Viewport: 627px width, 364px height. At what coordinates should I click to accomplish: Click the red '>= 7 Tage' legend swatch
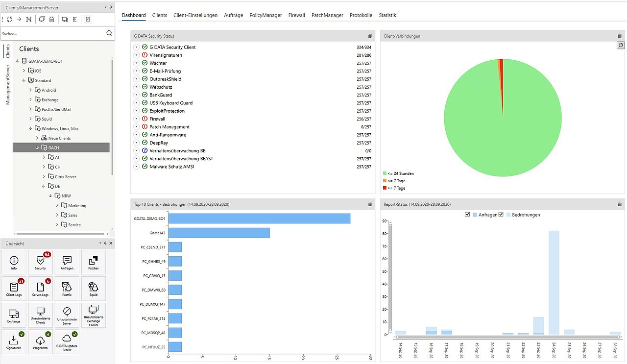click(x=385, y=188)
